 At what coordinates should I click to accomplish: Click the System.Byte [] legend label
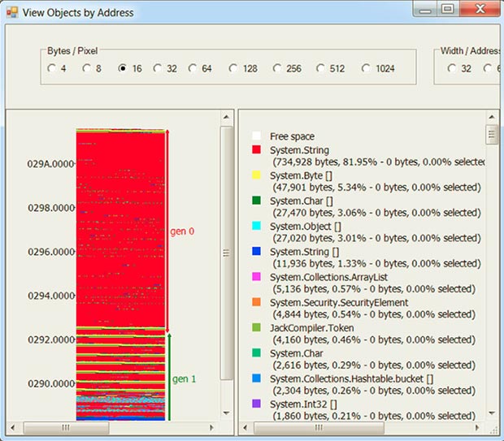coord(301,175)
